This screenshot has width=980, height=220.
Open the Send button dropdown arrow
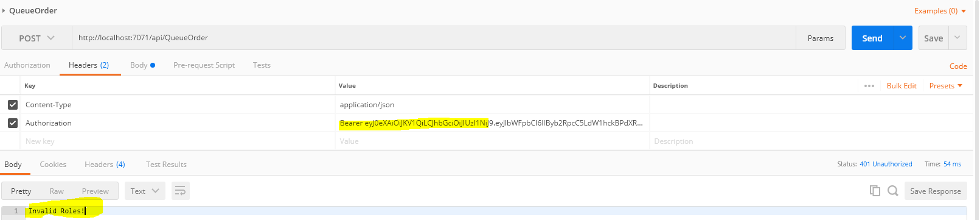click(903, 38)
